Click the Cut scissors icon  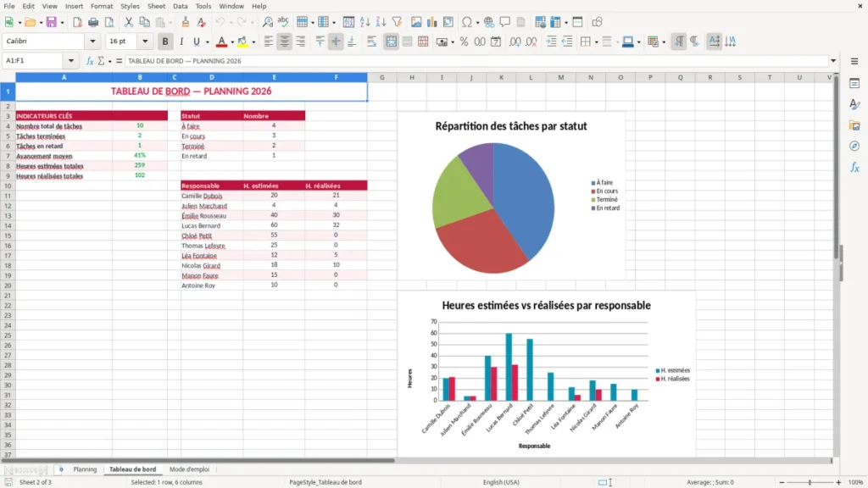(129, 22)
